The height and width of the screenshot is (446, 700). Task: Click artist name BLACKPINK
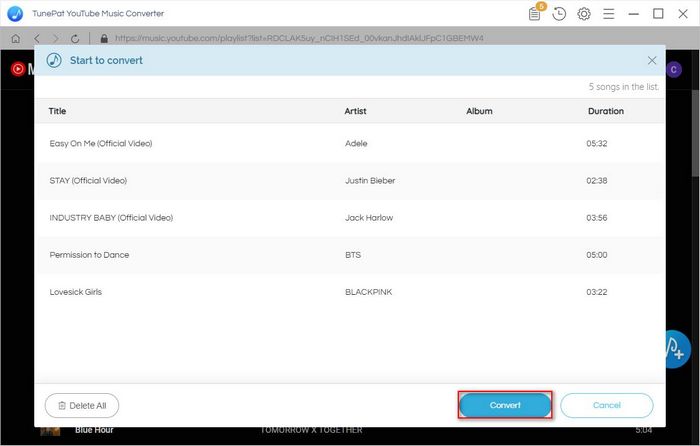point(368,292)
